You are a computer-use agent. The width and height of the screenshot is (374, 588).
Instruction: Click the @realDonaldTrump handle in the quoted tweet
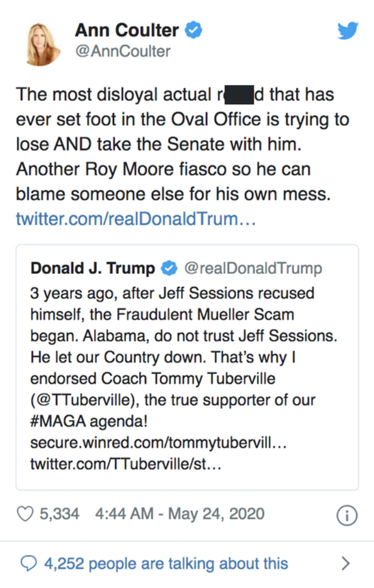(253, 268)
